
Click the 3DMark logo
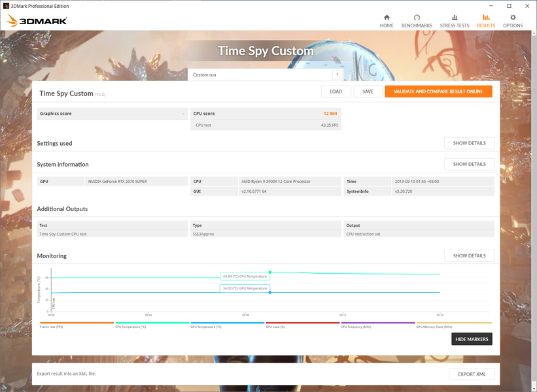pyautogui.click(x=37, y=20)
